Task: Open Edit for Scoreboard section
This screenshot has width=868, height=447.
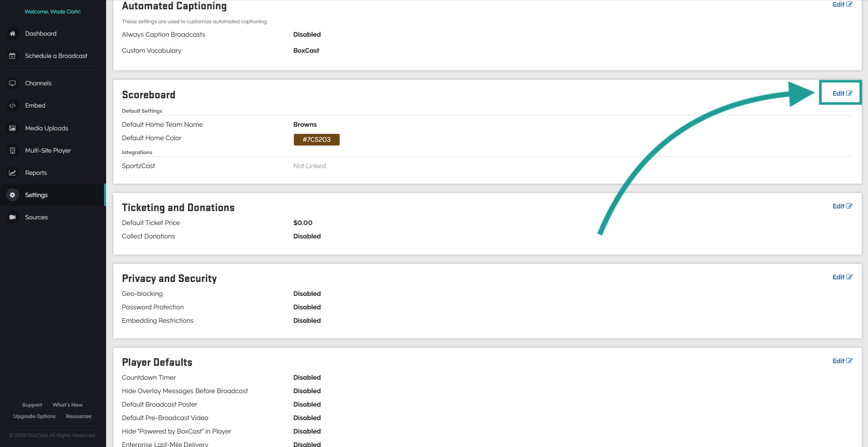Action: tap(842, 94)
